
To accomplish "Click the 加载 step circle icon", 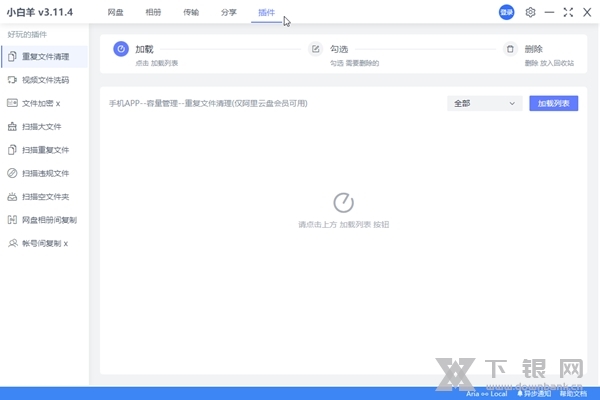I will pos(121,49).
